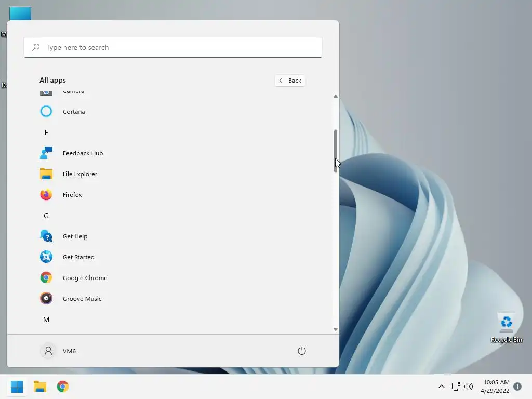Click the "Firefox" label text
Screen dimensions: 532x399
point(72,194)
